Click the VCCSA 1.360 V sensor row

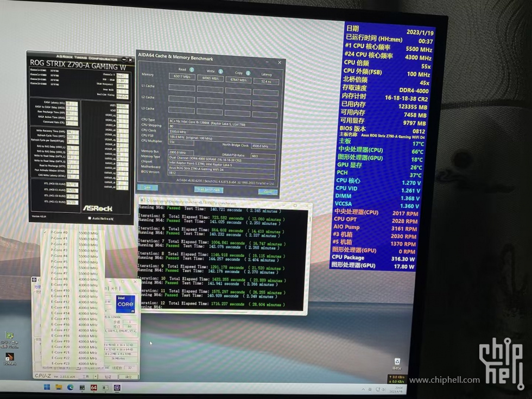point(377,205)
